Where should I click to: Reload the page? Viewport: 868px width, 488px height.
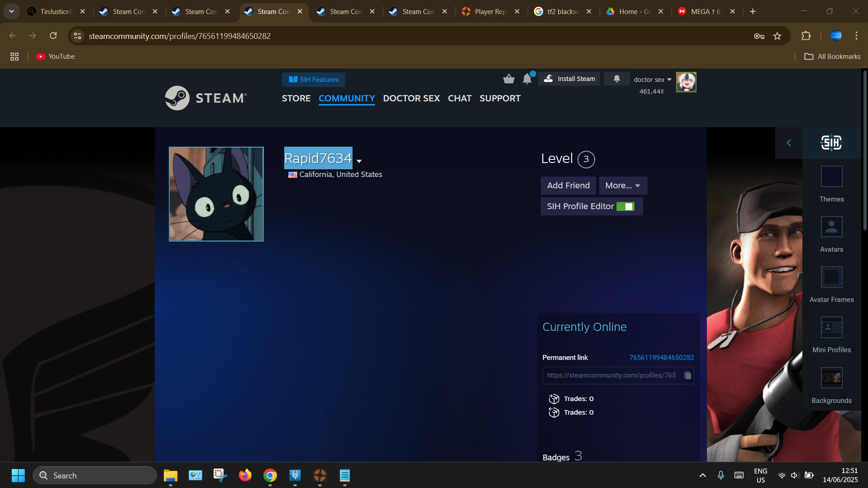(x=53, y=36)
